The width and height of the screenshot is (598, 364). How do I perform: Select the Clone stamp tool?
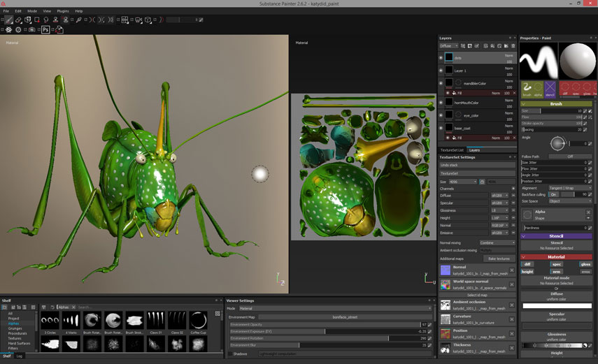(56, 20)
